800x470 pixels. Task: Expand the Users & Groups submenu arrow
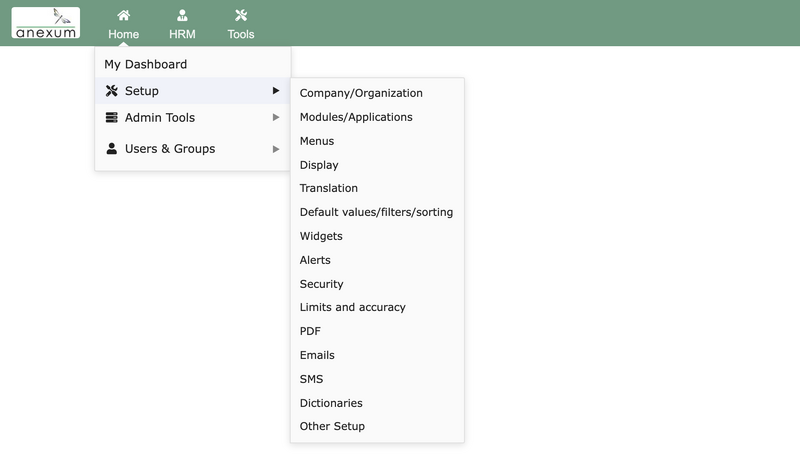coord(276,149)
